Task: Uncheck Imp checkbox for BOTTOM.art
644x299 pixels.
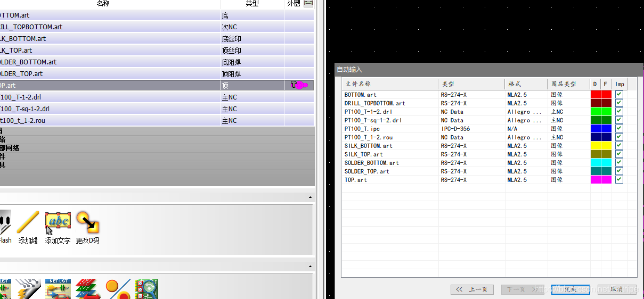Action: tap(619, 95)
